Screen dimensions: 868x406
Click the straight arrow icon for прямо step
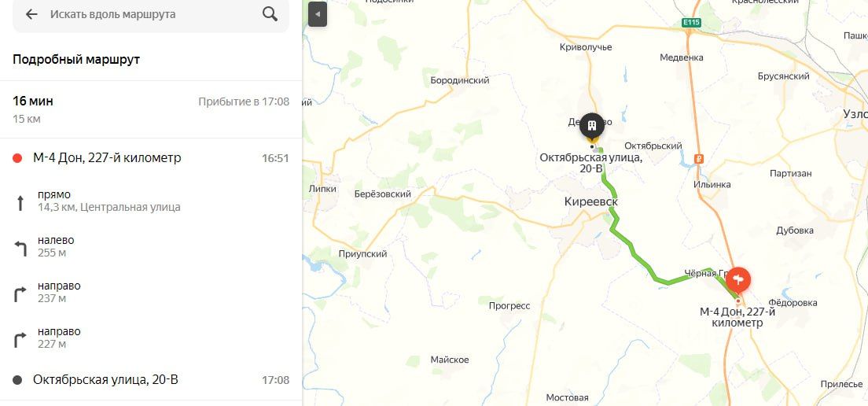tap(20, 203)
